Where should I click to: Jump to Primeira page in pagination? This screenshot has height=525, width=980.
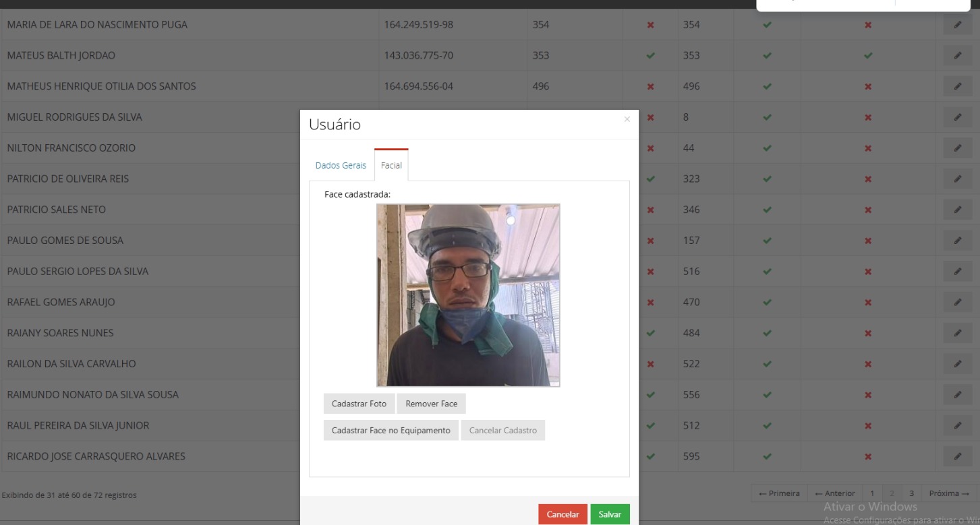click(779, 493)
